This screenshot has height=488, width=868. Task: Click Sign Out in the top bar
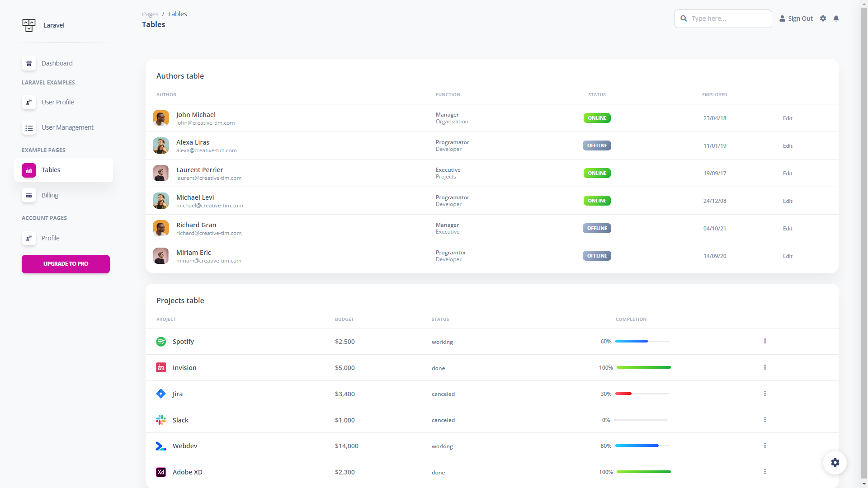pyautogui.click(x=796, y=19)
